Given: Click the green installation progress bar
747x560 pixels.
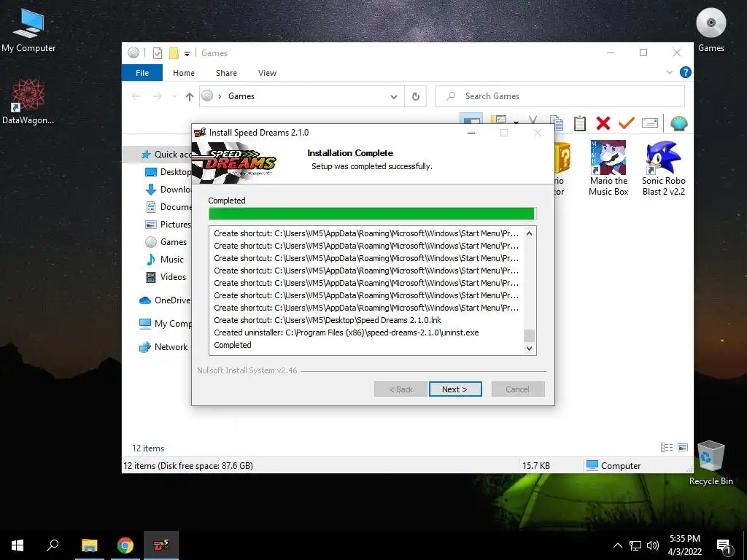Looking at the screenshot, I should click(371, 214).
